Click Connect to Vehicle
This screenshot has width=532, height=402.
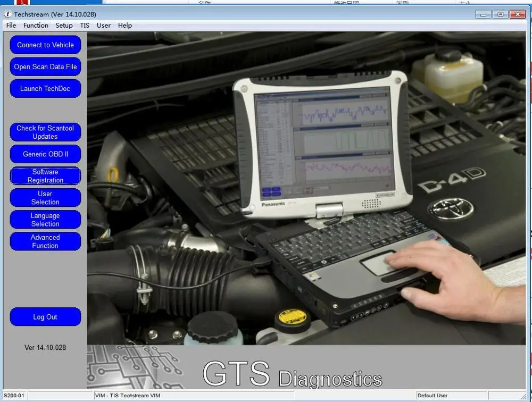pyautogui.click(x=45, y=45)
